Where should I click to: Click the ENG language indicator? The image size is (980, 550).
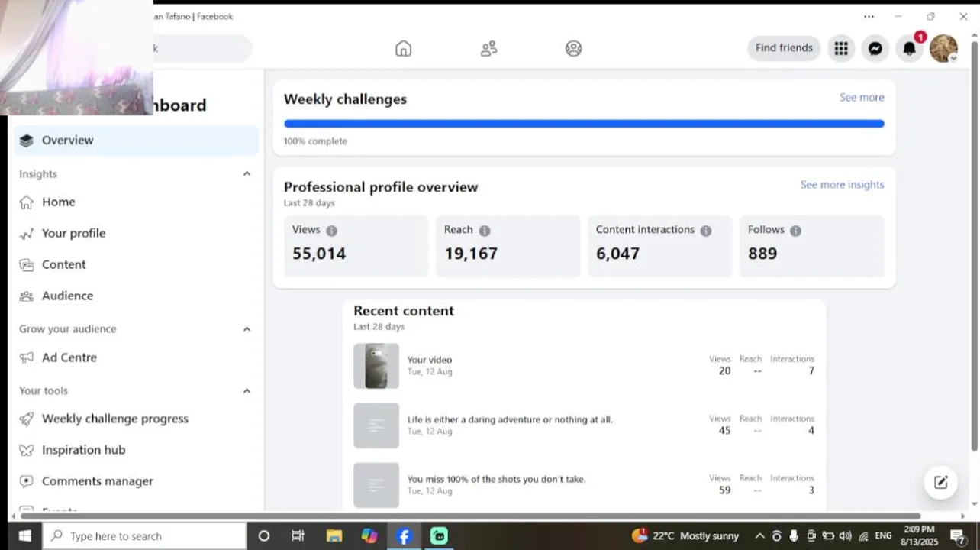[x=883, y=536]
